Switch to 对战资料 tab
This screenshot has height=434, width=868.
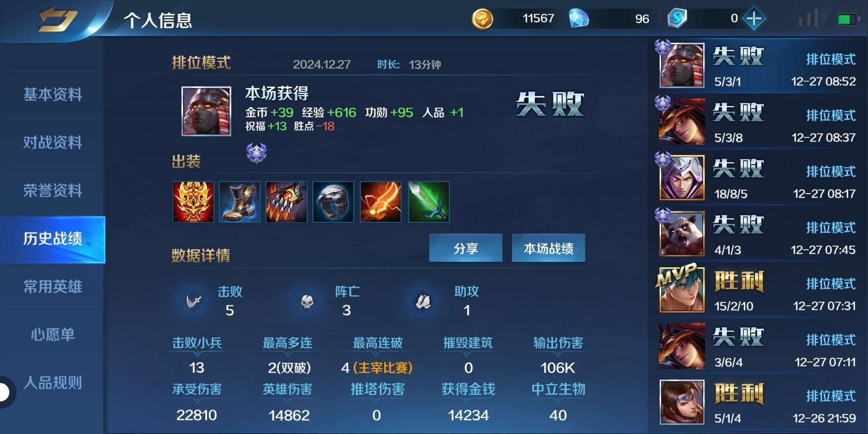point(52,143)
